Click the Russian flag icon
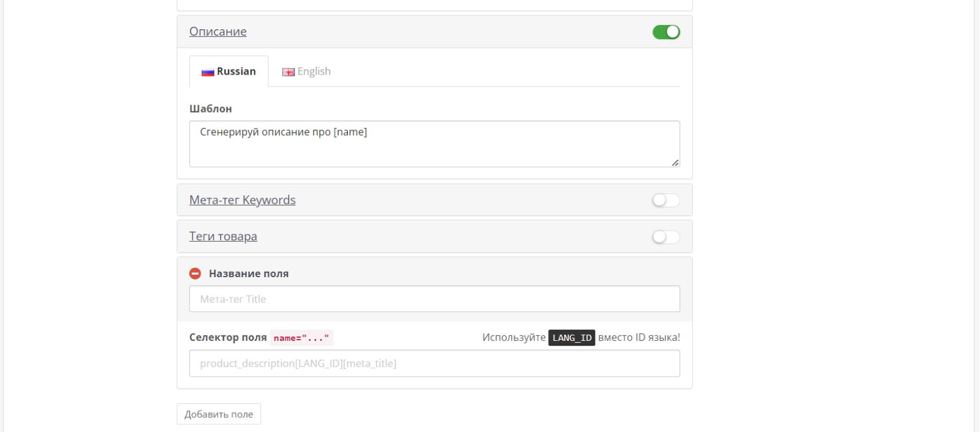 pos(208,72)
